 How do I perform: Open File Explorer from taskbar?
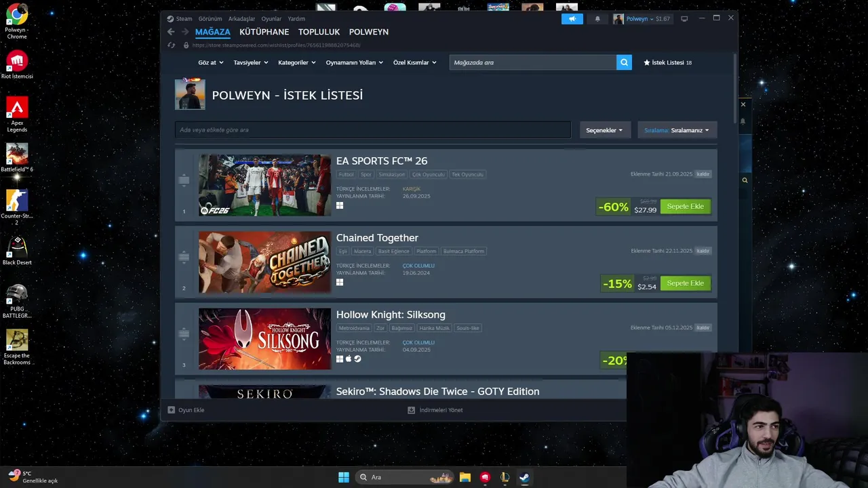465,477
